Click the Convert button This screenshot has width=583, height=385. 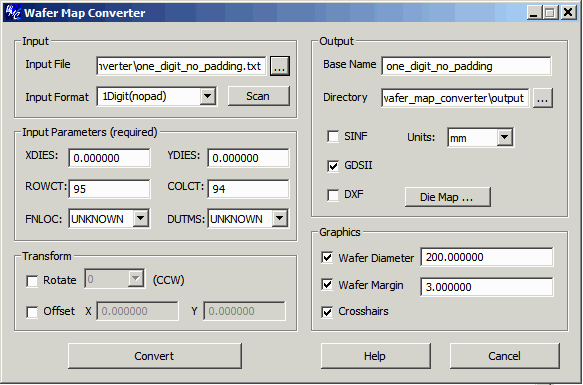pyautogui.click(x=155, y=356)
